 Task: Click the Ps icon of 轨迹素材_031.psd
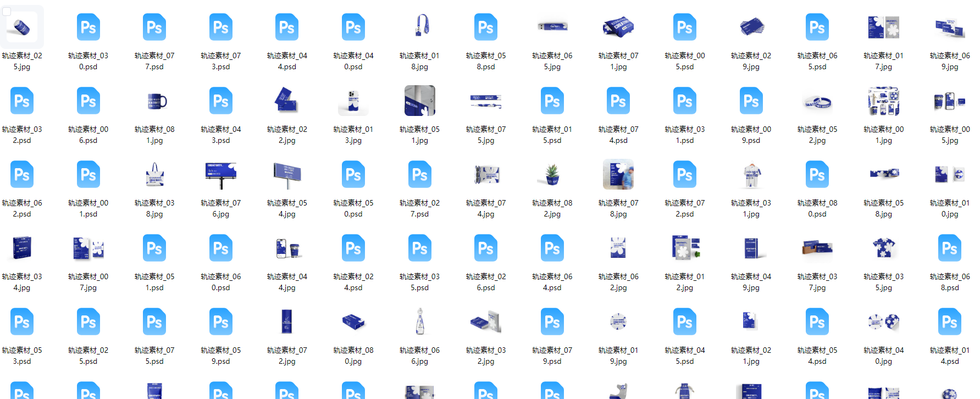pos(685,101)
